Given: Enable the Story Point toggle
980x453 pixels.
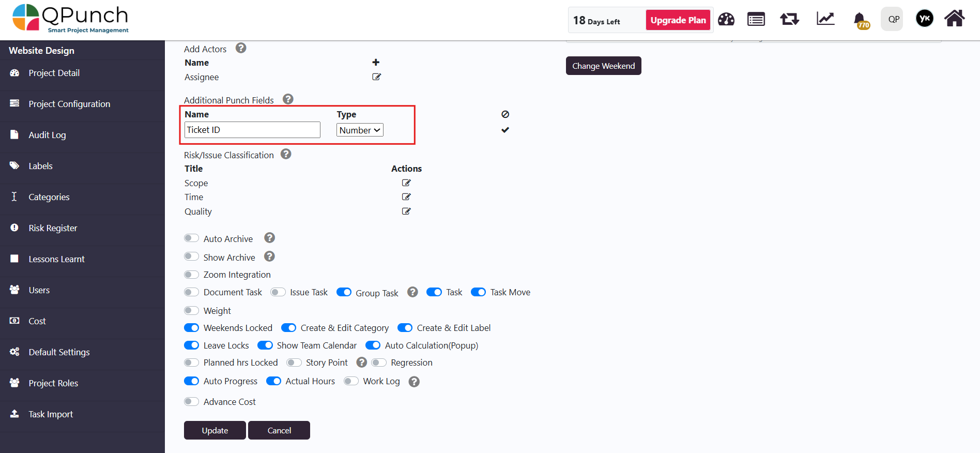Looking at the screenshot, I should pos(294,363).
